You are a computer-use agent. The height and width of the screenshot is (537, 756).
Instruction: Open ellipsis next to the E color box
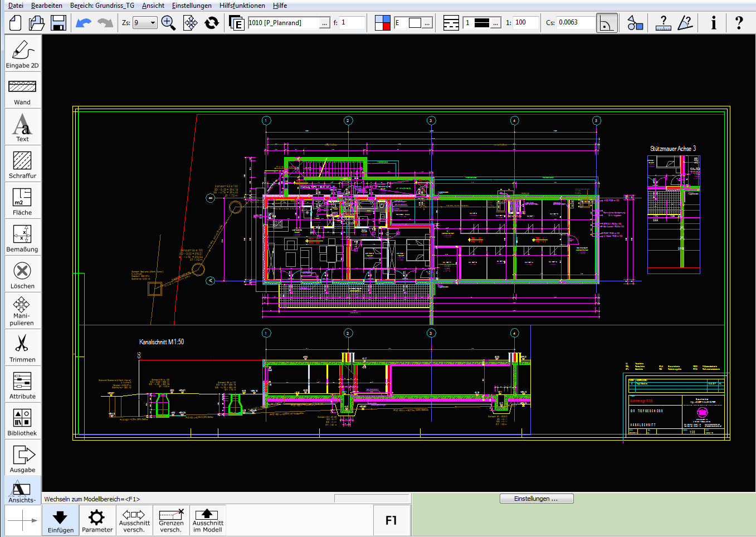(x=427, y=23)
